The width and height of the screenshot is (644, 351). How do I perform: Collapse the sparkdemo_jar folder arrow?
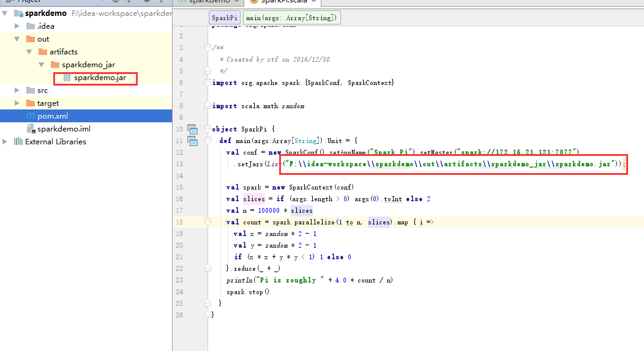coord(42,65)
